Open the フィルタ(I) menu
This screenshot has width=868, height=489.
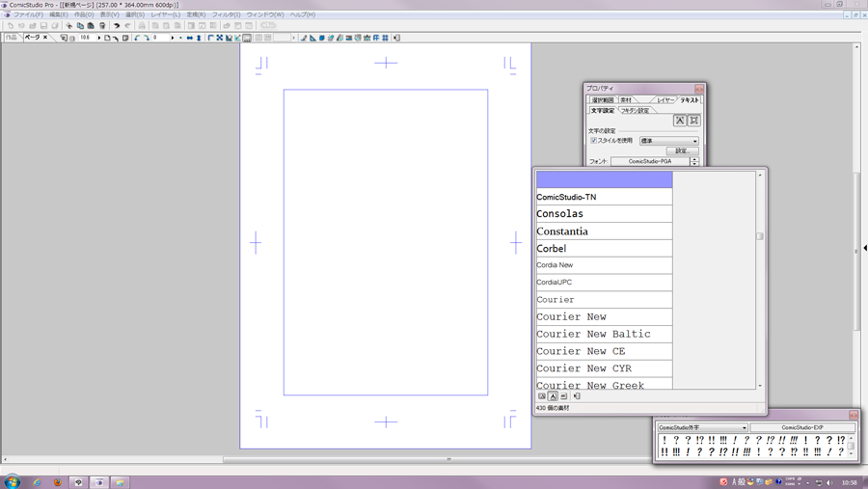pos(226,14)
